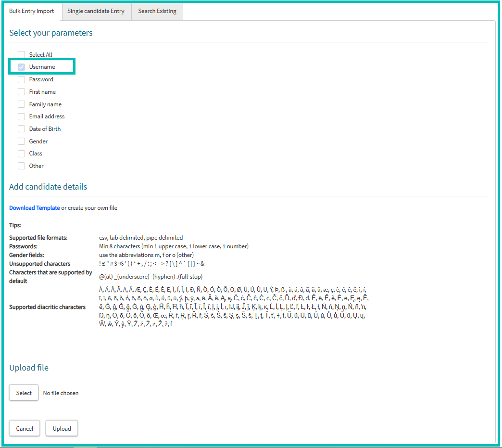The image size is (502, 448).
Task: Click Select to choose a file
Action: click(x=24, y=393)
